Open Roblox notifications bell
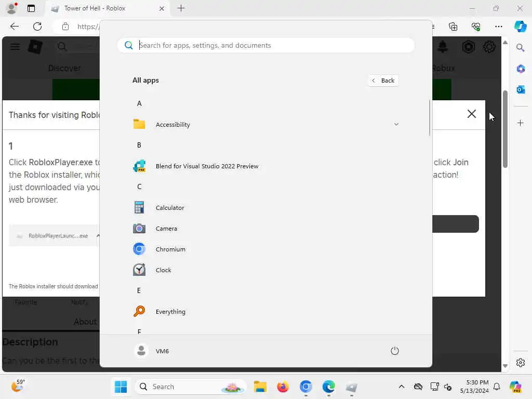 [x=443, y=47]
